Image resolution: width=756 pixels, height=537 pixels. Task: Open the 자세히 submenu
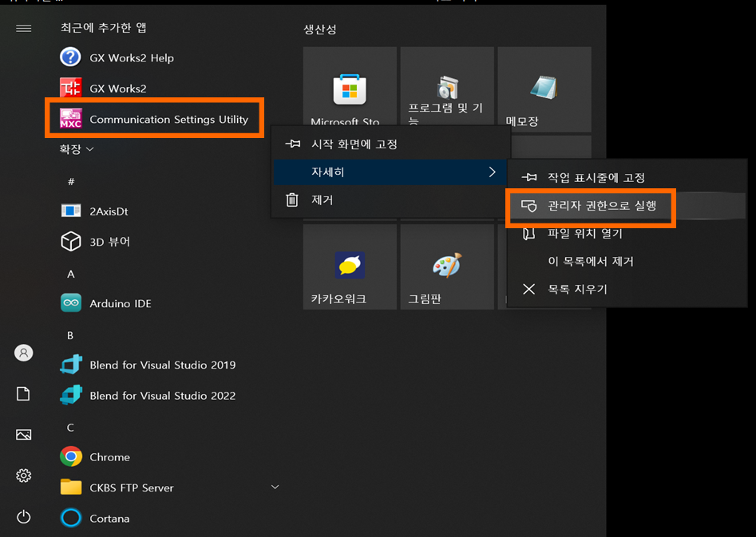[x=391, y=172]
